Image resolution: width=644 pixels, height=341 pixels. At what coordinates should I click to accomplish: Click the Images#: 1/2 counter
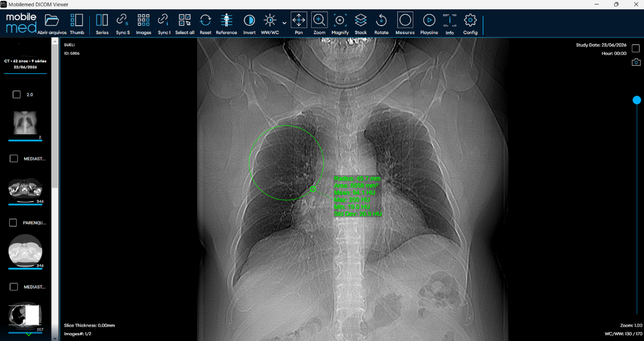click(78, 333)
